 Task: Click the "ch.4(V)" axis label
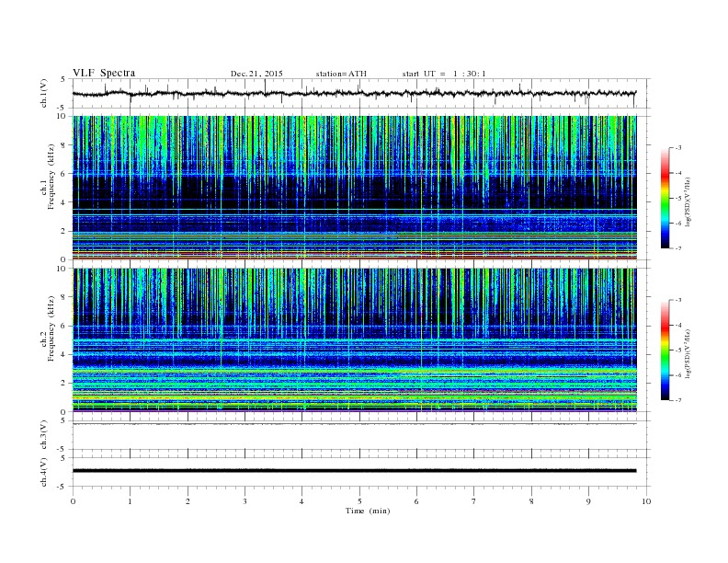click(x=44, y=472)
